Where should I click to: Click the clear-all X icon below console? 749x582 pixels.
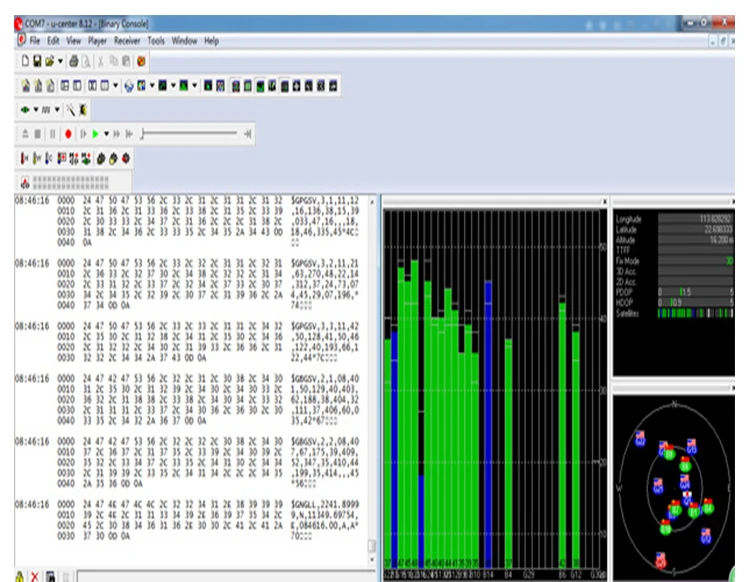point(34,577)
